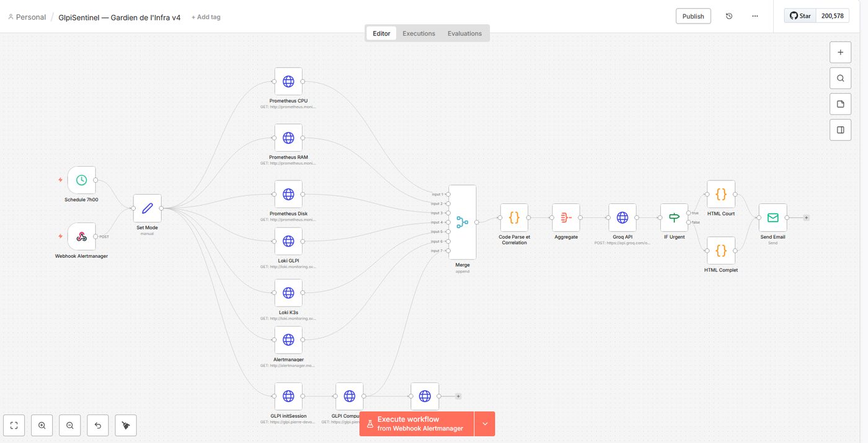Select the GLPI initSession node
Screen dimensions: 868x443
[288, 397]
